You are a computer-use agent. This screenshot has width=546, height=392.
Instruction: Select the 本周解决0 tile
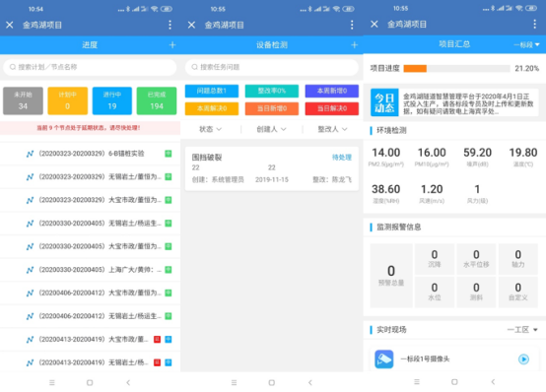point(212,108)
